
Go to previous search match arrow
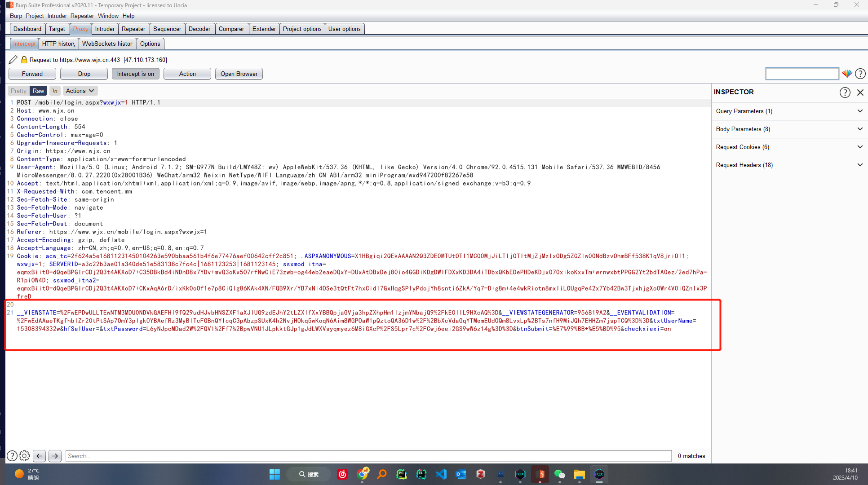40,456
